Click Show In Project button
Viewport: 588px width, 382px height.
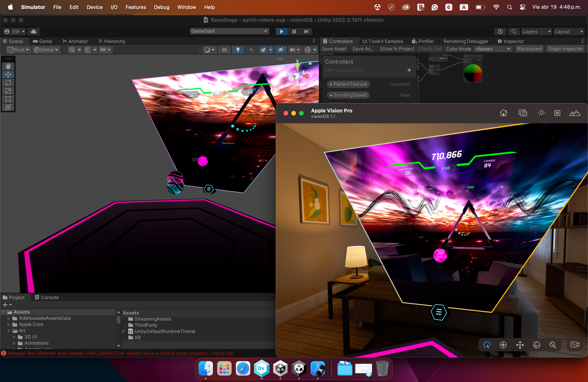(397, 49)
